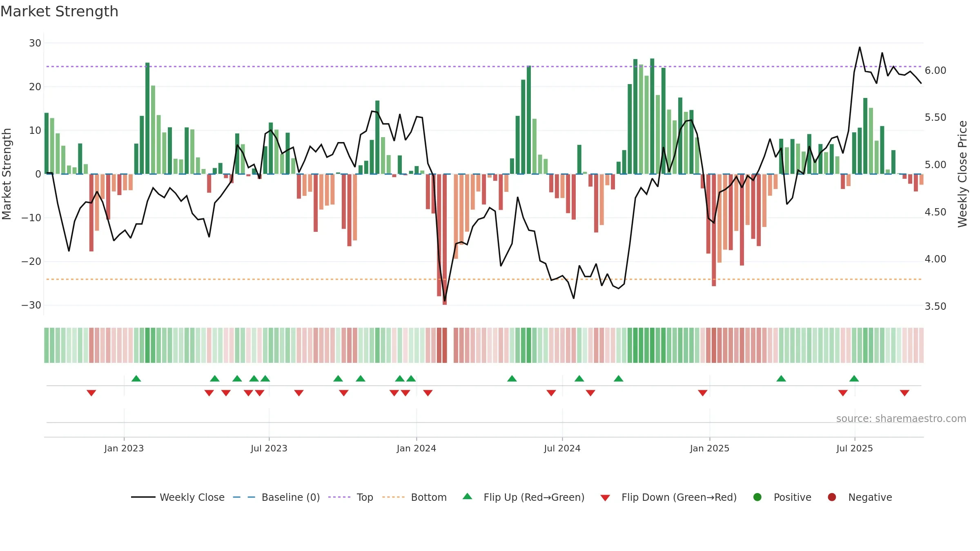This screenshot has height=551, width=980.
Task: Click the black Weekly Close line legend sample
Action: click(x=143, y=497)
